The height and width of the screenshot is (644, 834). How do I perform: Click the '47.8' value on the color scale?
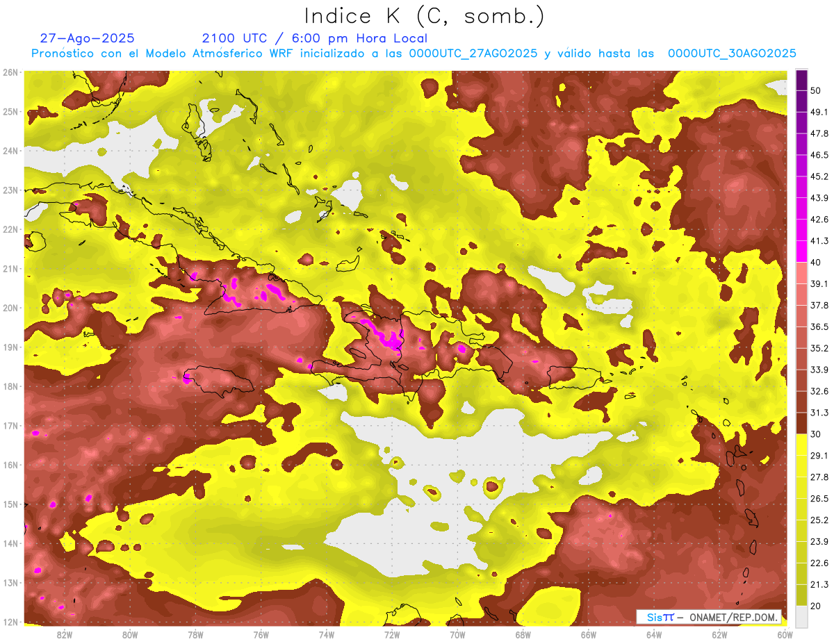pos(819,133)
